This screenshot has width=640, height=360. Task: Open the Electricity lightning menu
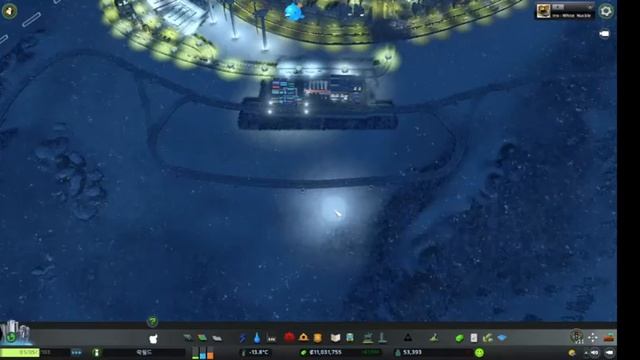pyautogui.click(x=242, y=338)
